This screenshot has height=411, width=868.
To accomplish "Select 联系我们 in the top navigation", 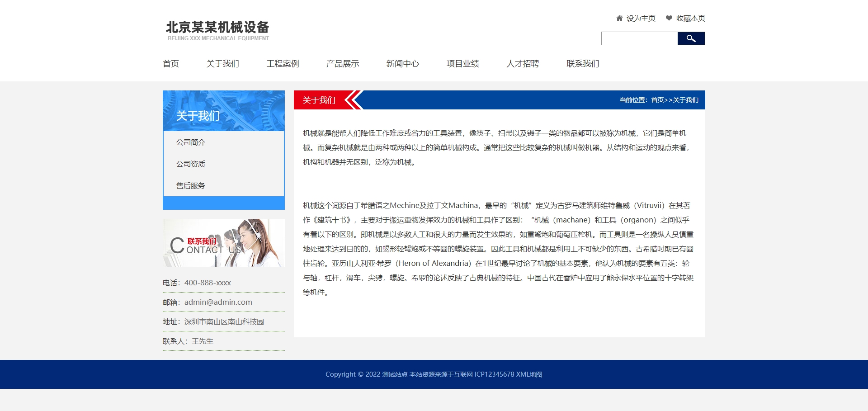I will pyautogui.click(x=583, y=64).
